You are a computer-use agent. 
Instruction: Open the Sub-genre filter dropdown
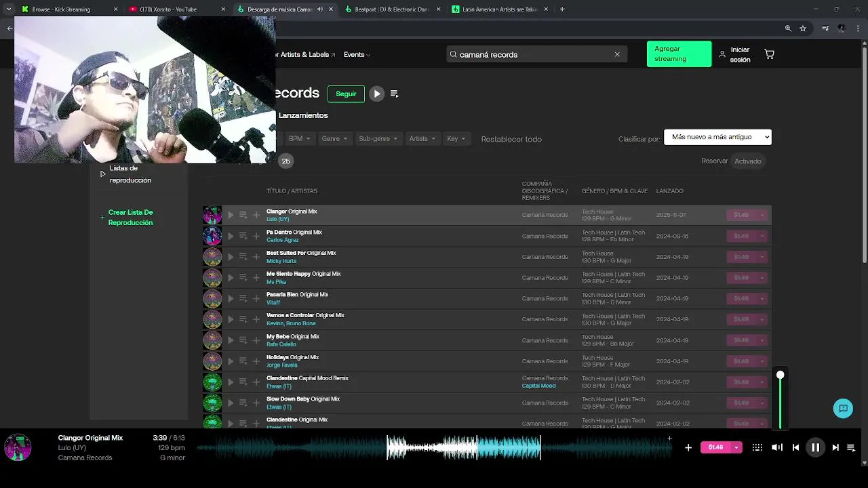point(378,139)
